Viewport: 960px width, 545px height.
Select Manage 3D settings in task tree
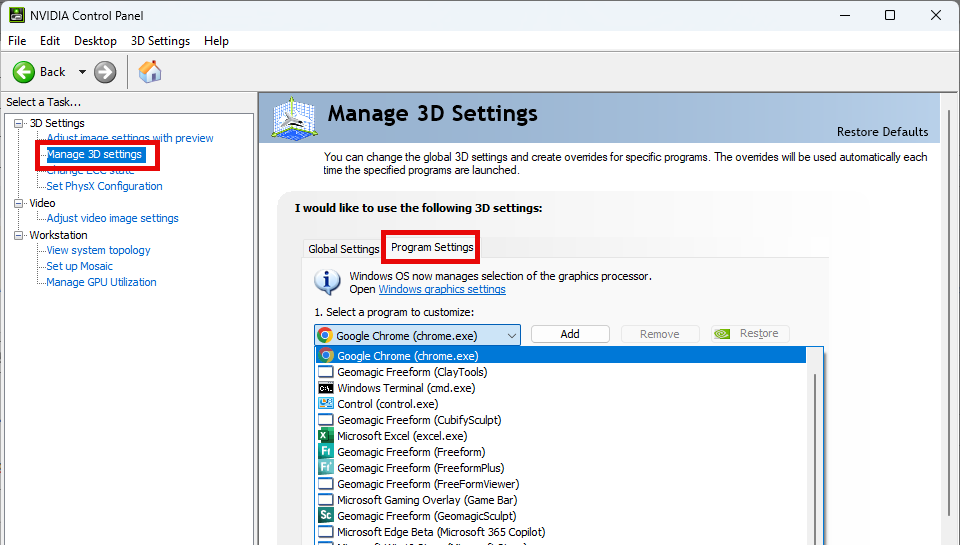(95, 154)
